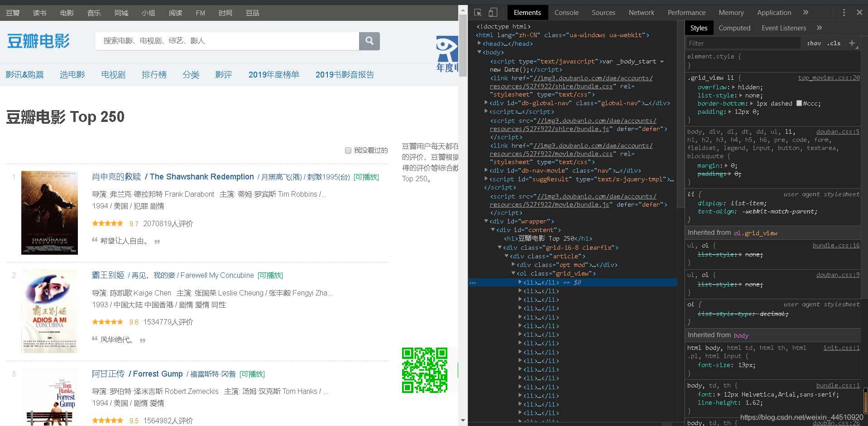Collapse the body element node
Viewport: 868px width, 426px height.
point(480,52)
